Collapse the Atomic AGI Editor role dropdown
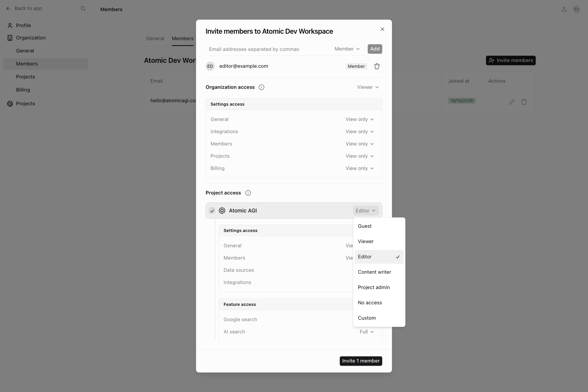Viewport: 588px width, 392px height. [x=366, y=211]
